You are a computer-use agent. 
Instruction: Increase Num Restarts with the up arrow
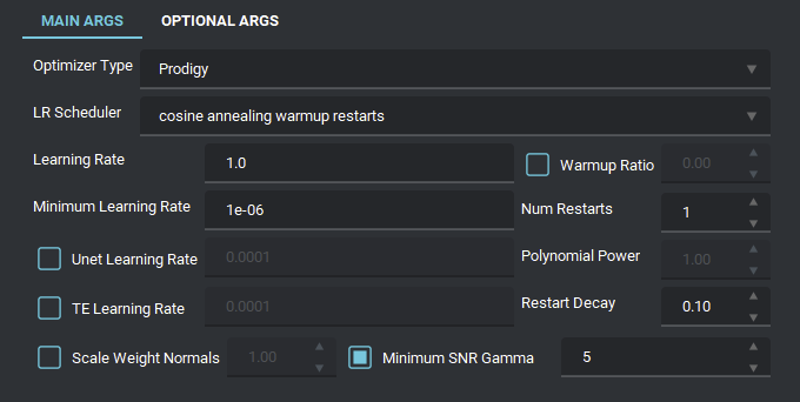click(x=753, y=202)
